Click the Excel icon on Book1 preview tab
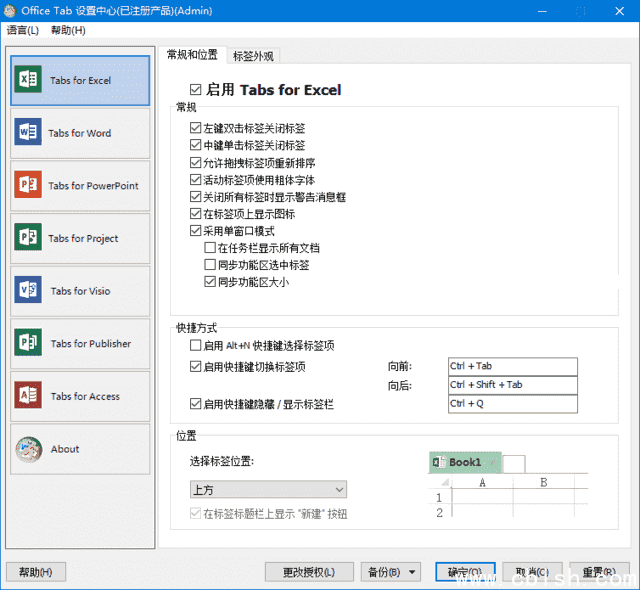640x590 pixels. [x=438, y=462]
